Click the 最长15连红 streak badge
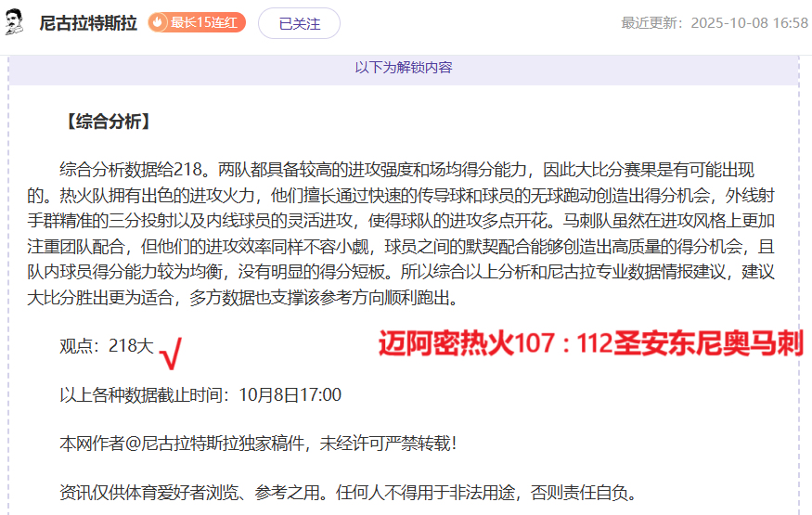 197,23
